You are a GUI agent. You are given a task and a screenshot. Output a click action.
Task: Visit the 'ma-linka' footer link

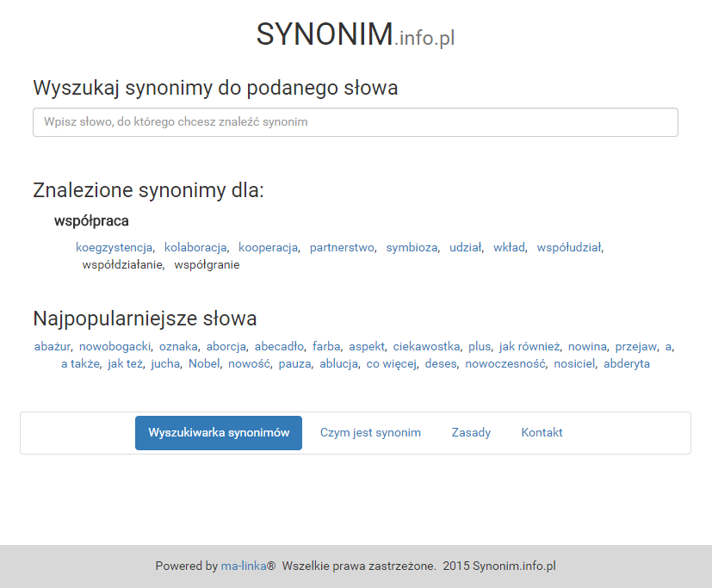[x=243, y=566]
